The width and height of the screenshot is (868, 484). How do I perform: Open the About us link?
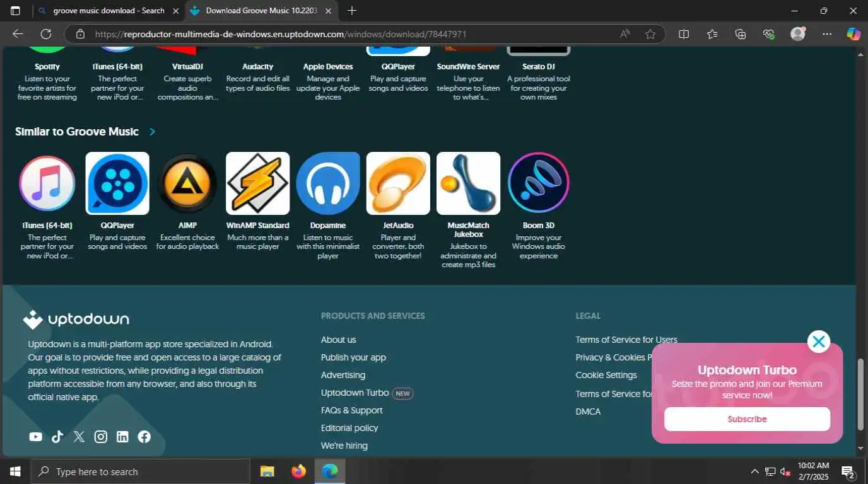pyautogui.click(x=338, y=340)
